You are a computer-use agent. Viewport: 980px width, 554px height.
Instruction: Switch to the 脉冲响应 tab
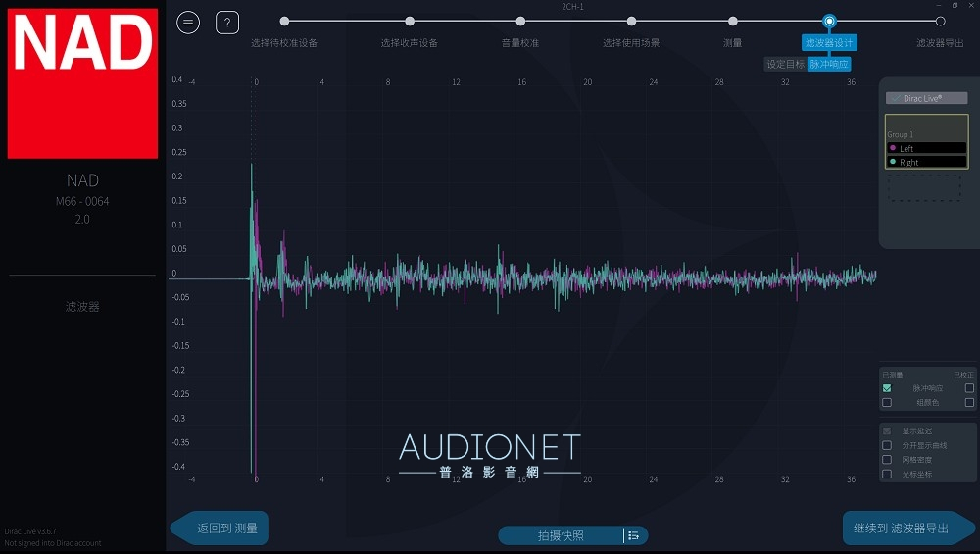tap(829, 64)
